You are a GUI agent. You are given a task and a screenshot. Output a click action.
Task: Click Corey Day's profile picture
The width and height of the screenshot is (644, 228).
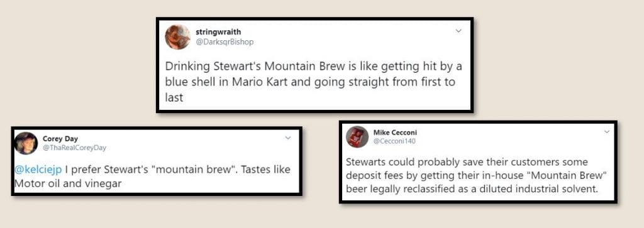[26, 143]
